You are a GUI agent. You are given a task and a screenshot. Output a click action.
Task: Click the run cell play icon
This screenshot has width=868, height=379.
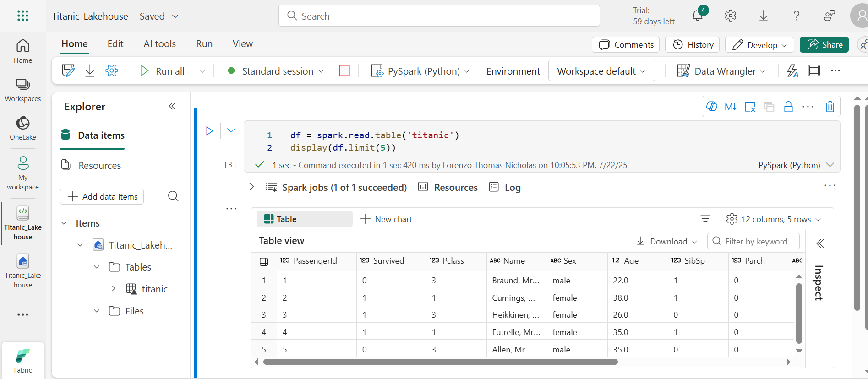tap(209, 131)
